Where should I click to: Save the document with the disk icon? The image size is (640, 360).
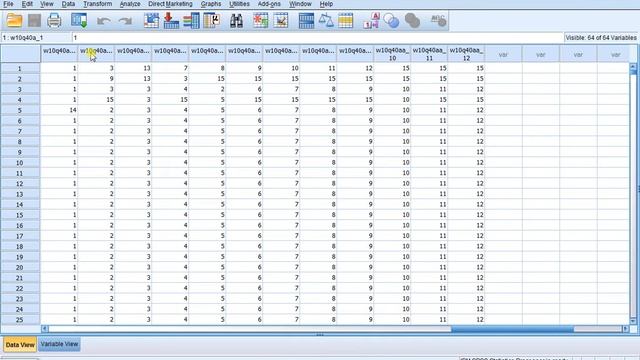tap(34, 20)
